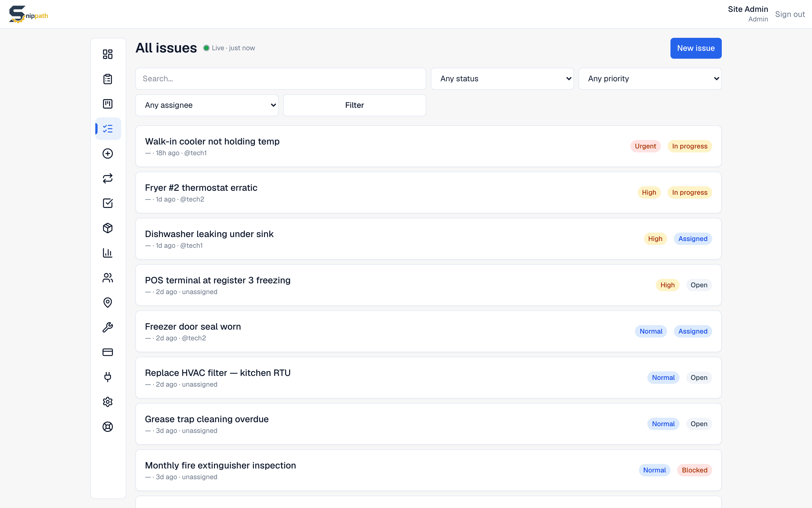The image size is (812, 508).
Task: Click the New issue button
Action: [x=696, y=48]
